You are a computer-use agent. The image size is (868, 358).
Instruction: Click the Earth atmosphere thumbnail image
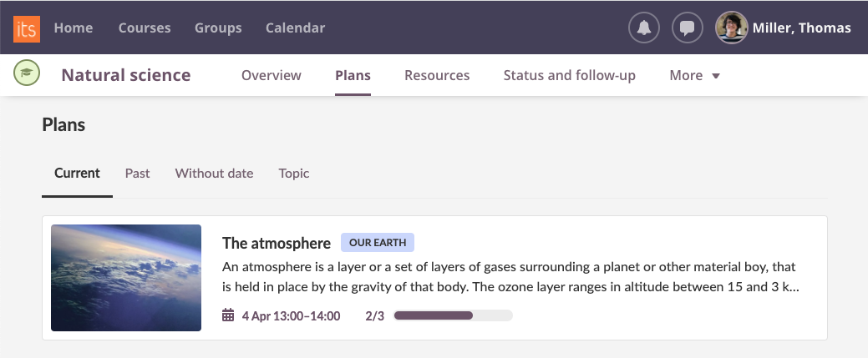[126, 278]
